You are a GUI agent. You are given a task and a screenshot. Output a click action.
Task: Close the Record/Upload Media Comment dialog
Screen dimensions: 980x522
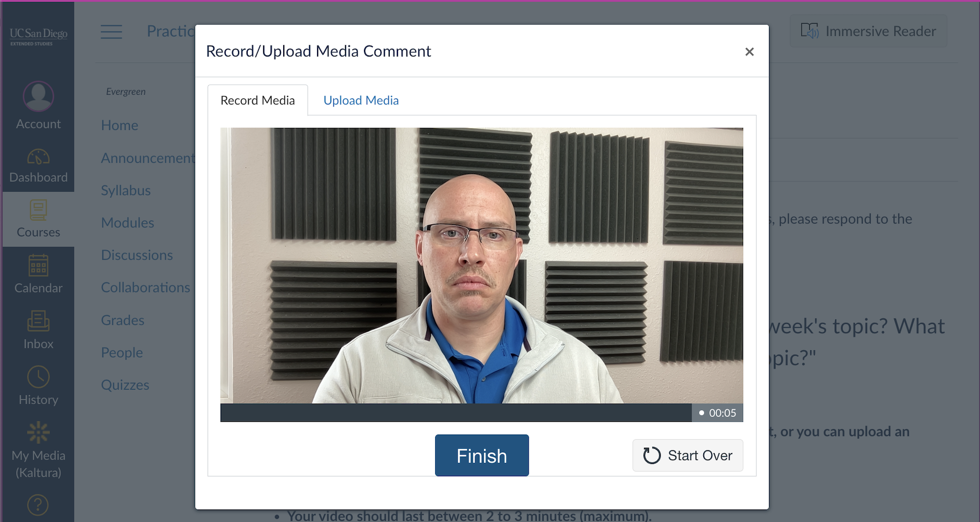tap(750, 52)
